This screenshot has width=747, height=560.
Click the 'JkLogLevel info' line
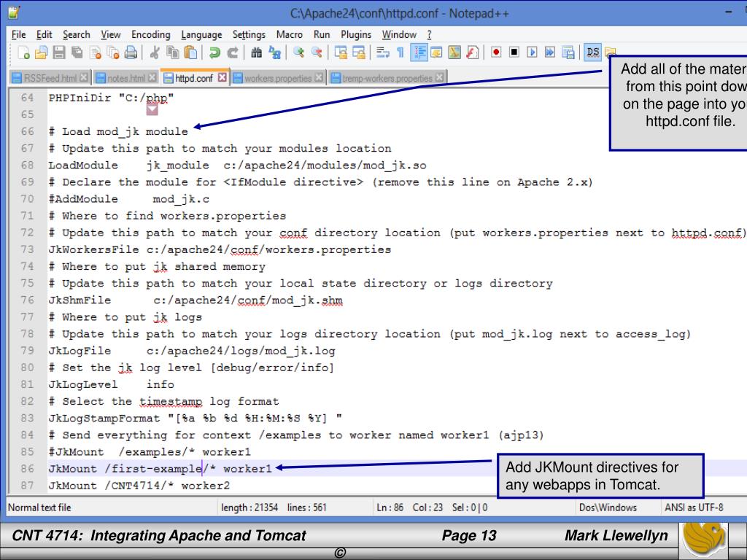[x=111, y=384]
